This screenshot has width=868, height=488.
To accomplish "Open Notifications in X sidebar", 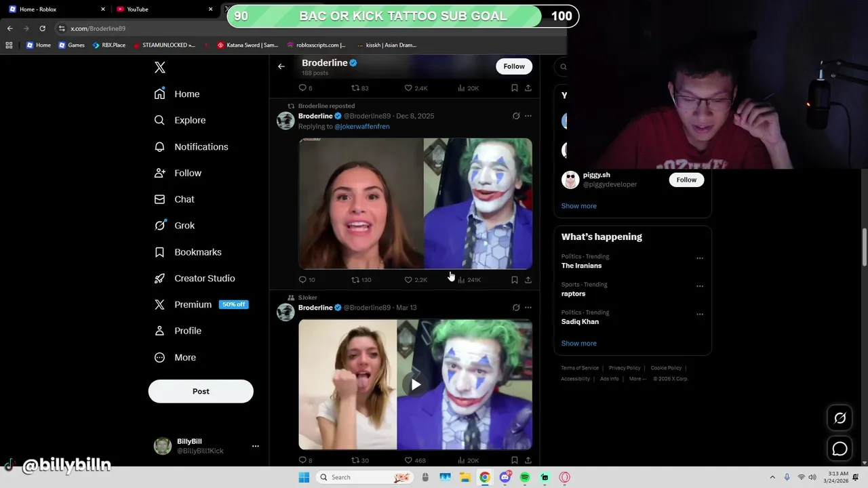I will [191, 146].
